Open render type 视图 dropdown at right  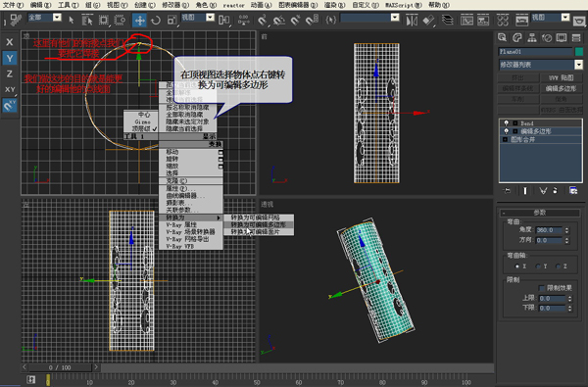coord(565,18)
